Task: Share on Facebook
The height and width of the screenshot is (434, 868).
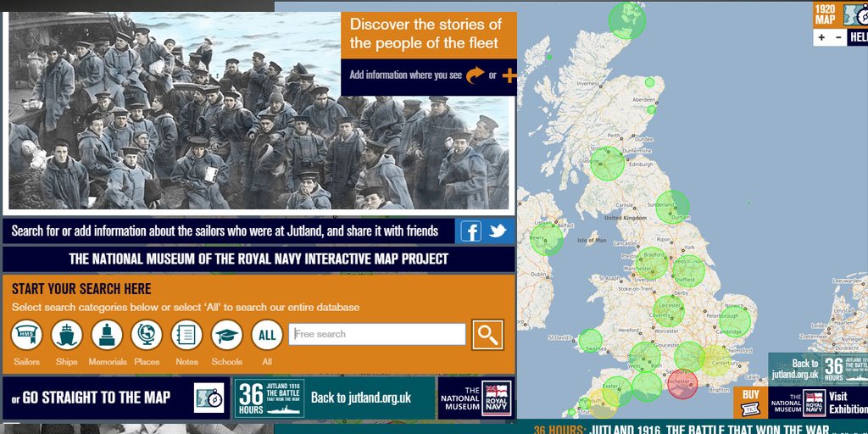Action: pos(470,231)
